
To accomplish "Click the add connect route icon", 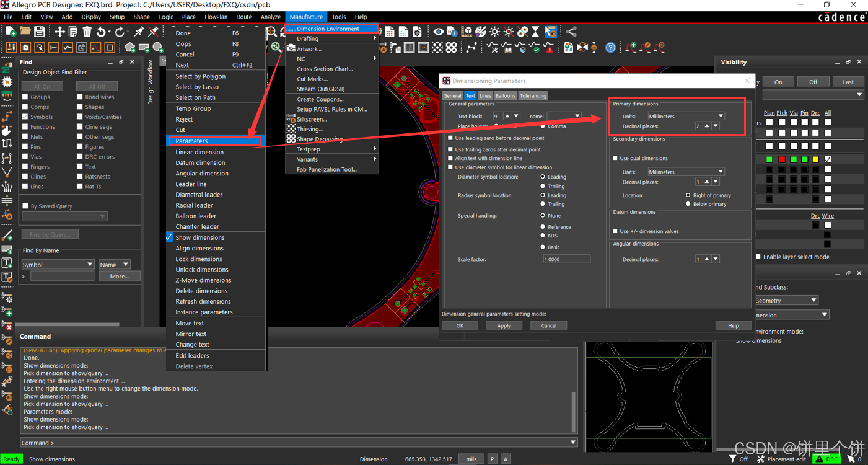I will tap(7, 116).
